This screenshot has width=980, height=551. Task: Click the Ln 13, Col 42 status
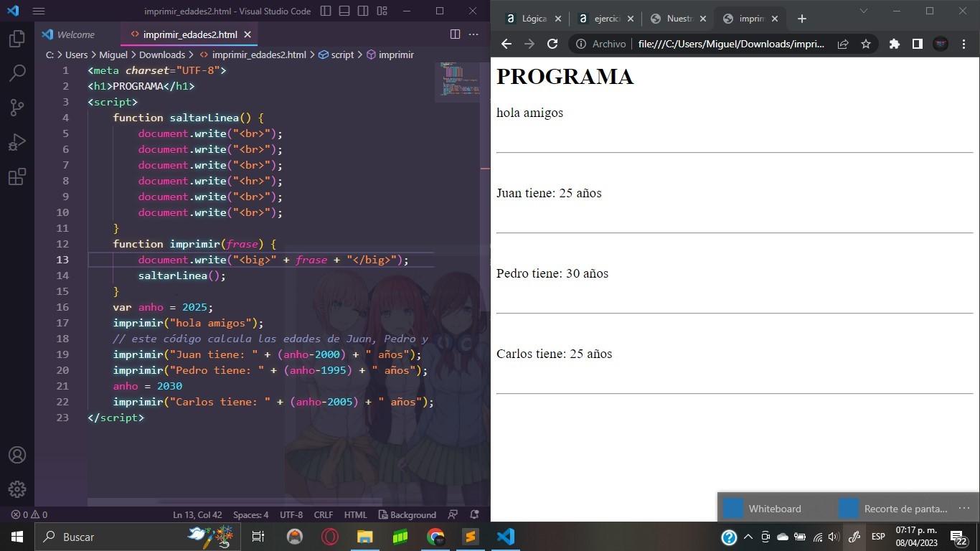tap(197, 514)
